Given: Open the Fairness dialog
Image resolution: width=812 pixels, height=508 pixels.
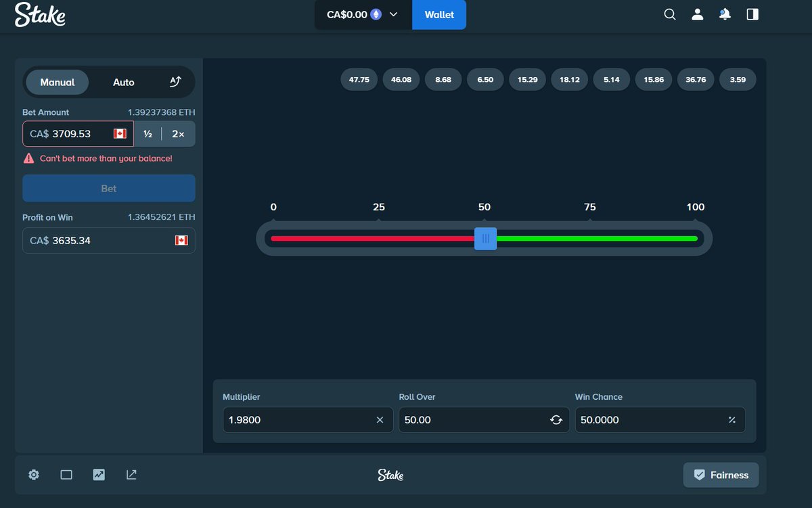Looking at the screenshot, I should tap(721, 475).
